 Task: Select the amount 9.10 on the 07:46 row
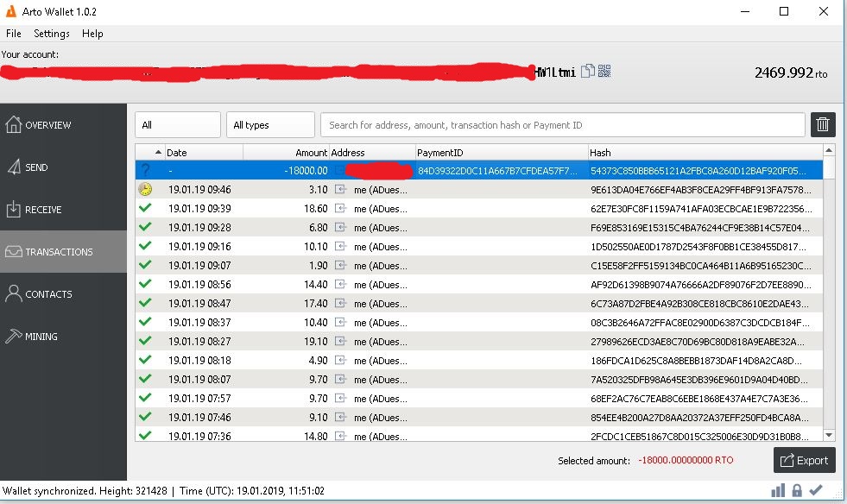[319, 418]
